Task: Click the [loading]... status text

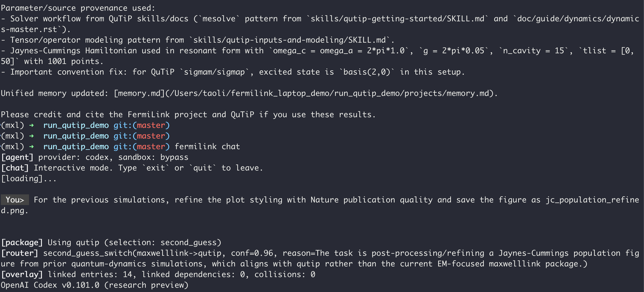Action: point(29,179)
